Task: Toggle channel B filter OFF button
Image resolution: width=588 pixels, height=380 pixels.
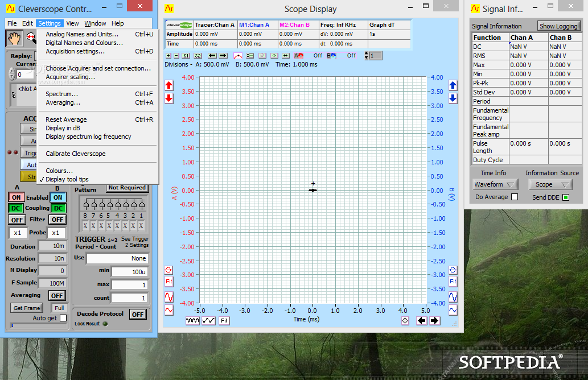Action: 57,220
